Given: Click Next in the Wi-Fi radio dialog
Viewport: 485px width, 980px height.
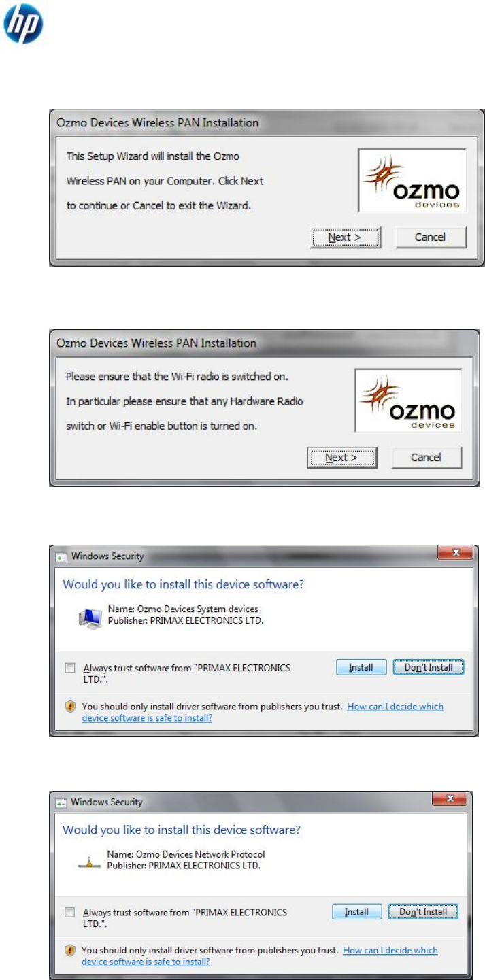Looking at the screenshot, I should point(342,458).
